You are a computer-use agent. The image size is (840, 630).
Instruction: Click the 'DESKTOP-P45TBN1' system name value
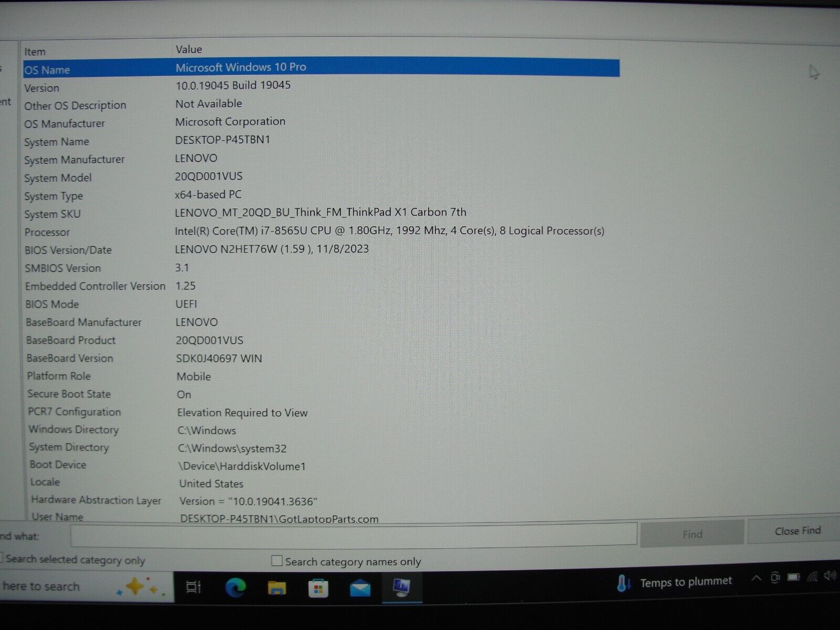click(x=223, y=140)
